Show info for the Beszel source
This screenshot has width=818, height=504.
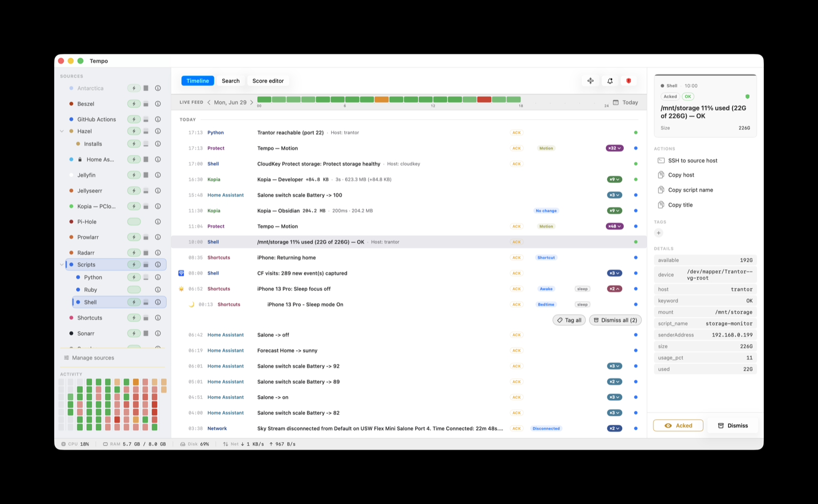point(158,104)
